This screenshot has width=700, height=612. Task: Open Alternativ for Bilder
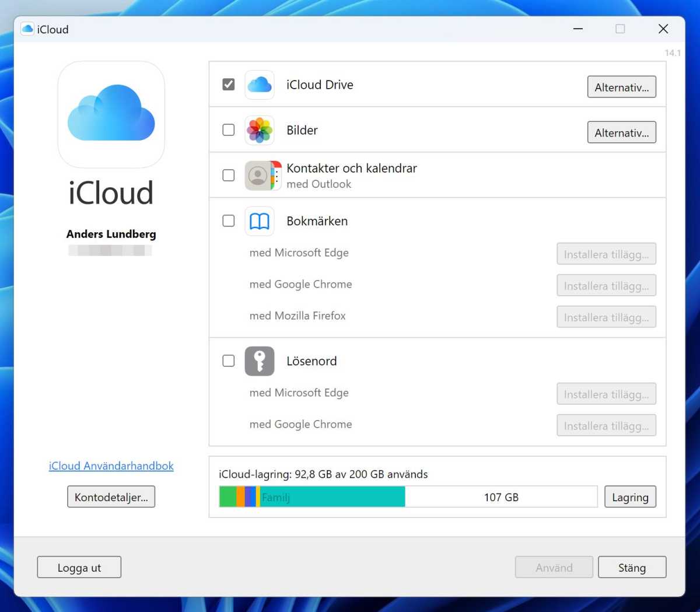(622, 132)
